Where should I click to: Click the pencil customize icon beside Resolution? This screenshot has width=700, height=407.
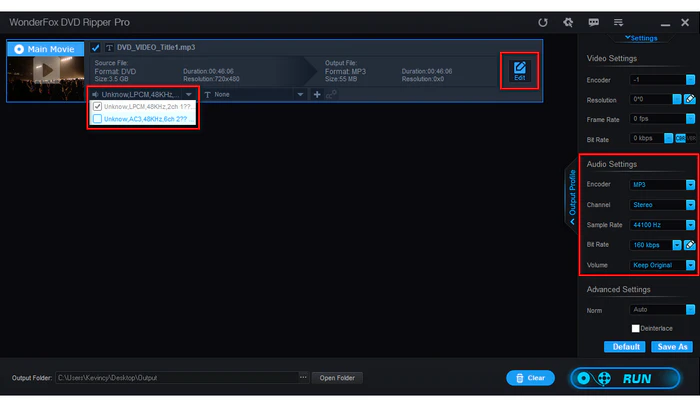[690, 100]
